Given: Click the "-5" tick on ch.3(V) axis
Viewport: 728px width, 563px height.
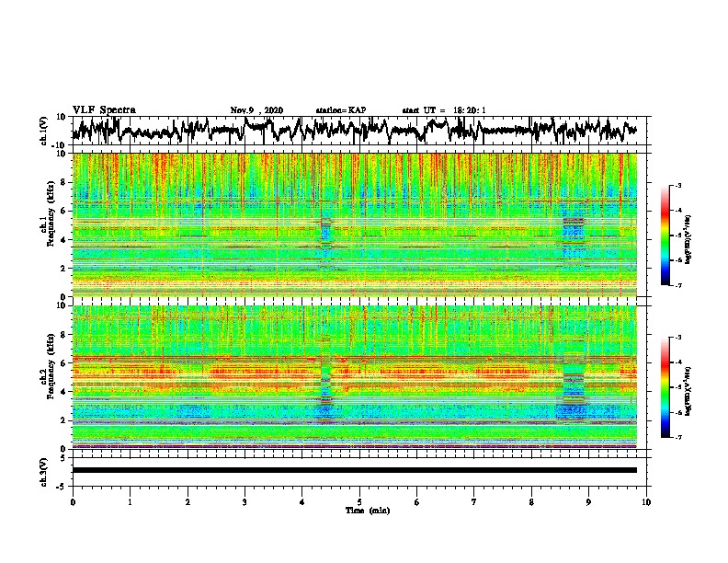Looking at the screenshot, I should click(x=62, y=487).
